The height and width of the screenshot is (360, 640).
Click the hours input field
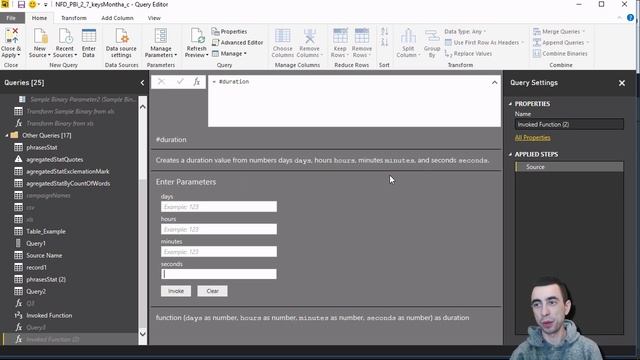pos(219,229)
